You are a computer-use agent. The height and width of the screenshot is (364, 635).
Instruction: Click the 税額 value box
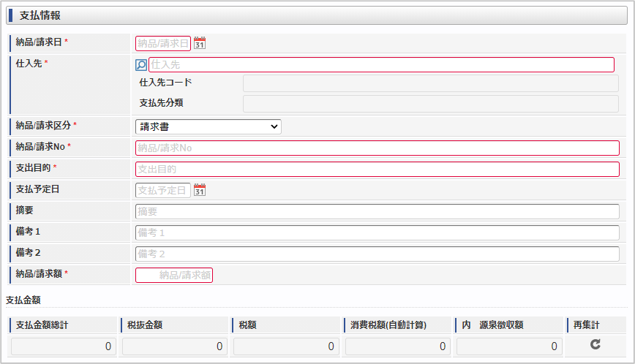click(x=286, y=346)
